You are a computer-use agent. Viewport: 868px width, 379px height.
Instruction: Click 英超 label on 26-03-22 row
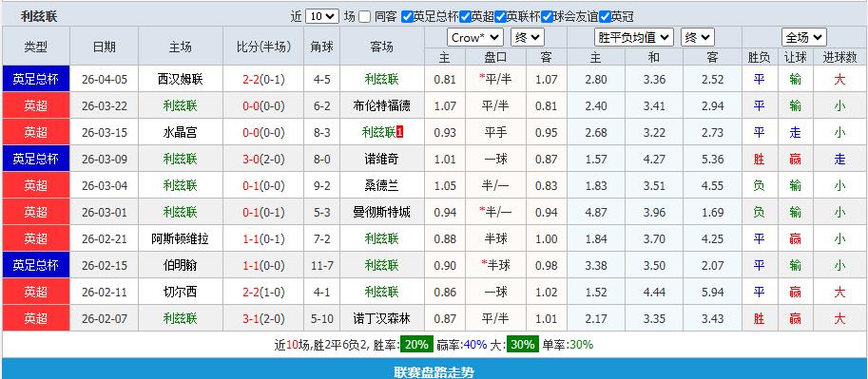(36, 105)
